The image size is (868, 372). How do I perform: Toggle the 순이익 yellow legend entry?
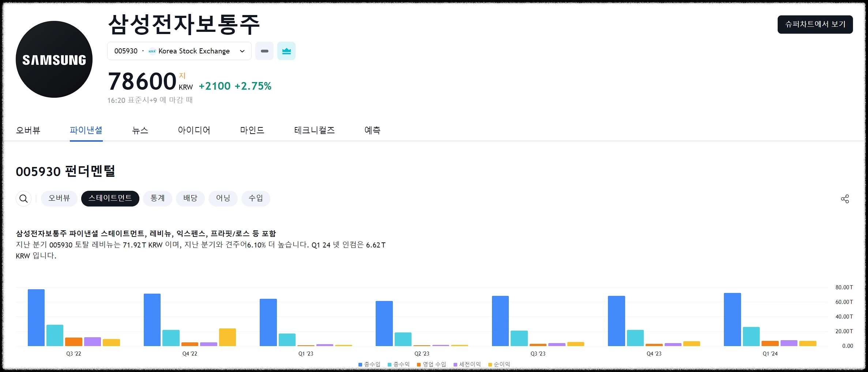499,365
